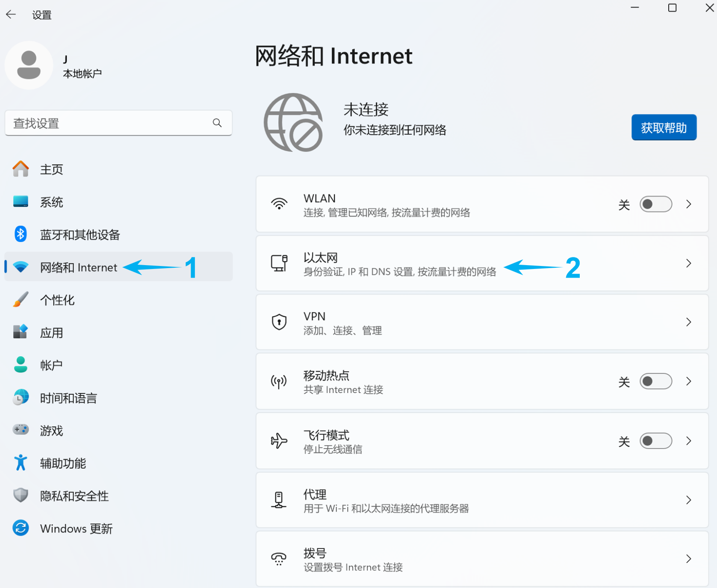Click the 查找设置 search field
Image resolution: width=717 pixels, height=588 pixels.
[x=109, y=123]
